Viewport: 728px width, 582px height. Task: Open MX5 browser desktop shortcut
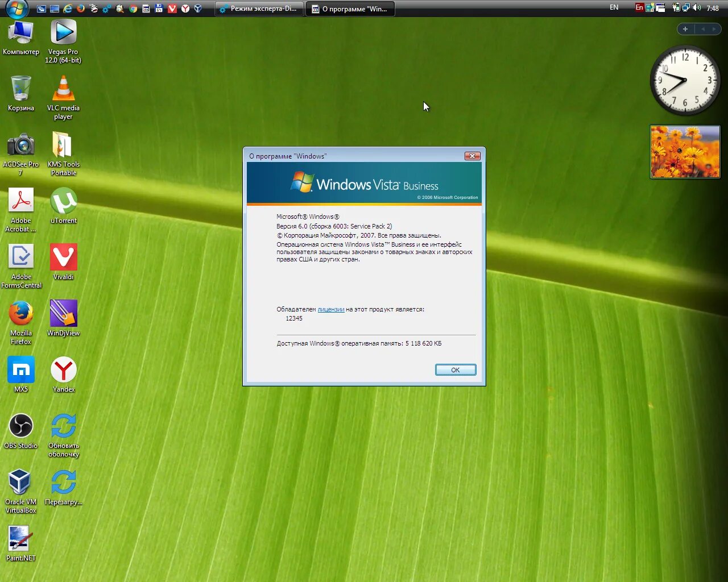(21, 375)
